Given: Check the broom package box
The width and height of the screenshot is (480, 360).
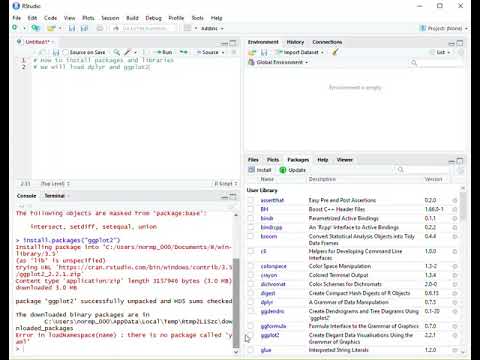Looking at the screenshot, I should [251, 236].
